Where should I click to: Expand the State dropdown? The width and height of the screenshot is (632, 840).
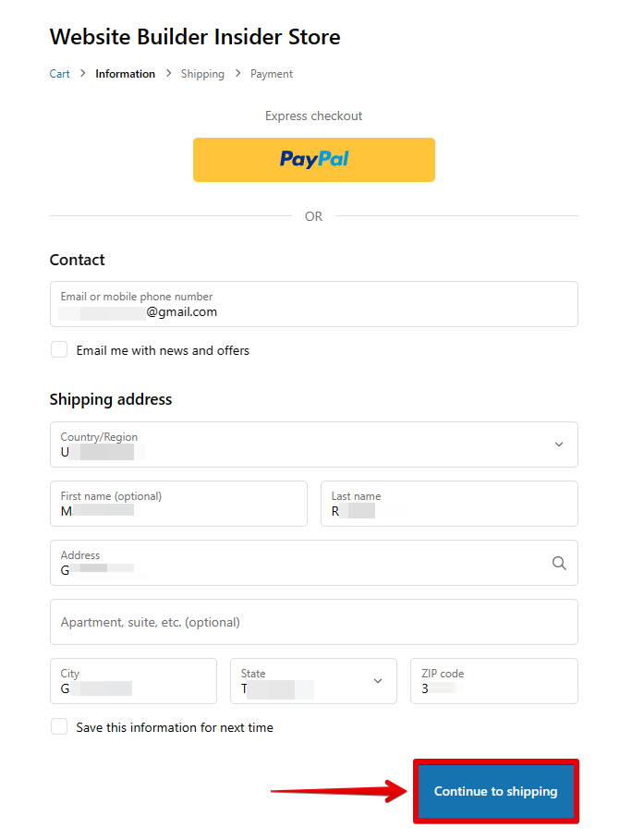tap(312, 681)
